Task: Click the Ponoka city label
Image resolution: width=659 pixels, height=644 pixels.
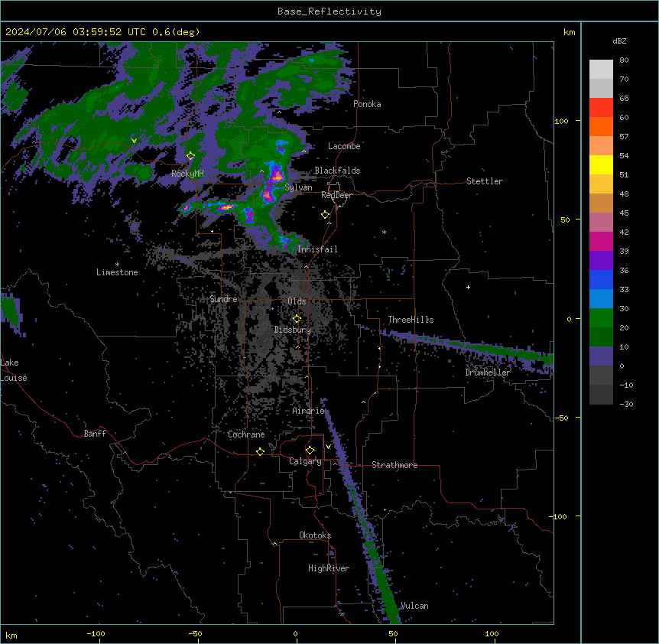Action: pyautogui.click(x=367, y=104)
